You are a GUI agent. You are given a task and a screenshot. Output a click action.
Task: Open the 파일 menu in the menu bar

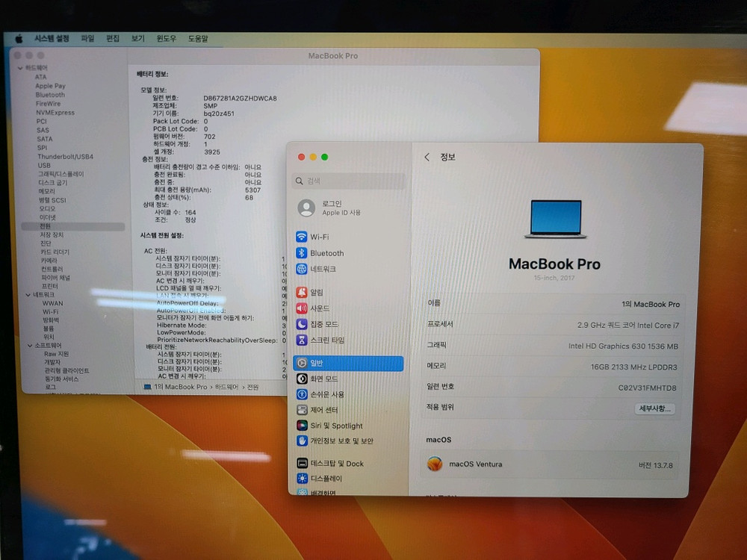point(87,38)
